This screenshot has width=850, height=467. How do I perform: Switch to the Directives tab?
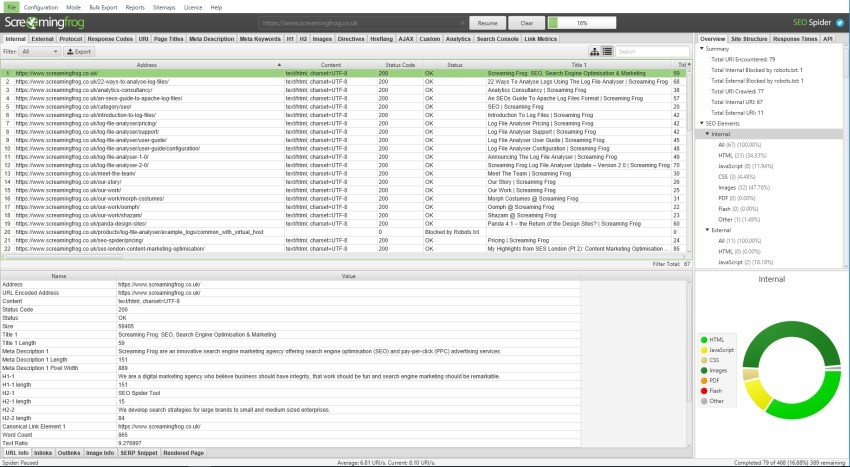(x=351, y=39)
